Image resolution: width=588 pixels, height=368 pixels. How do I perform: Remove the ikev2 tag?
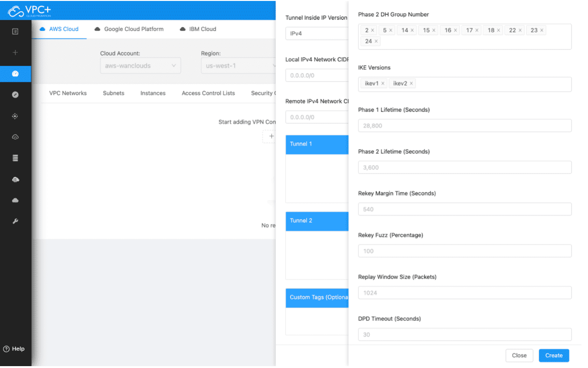411,84
